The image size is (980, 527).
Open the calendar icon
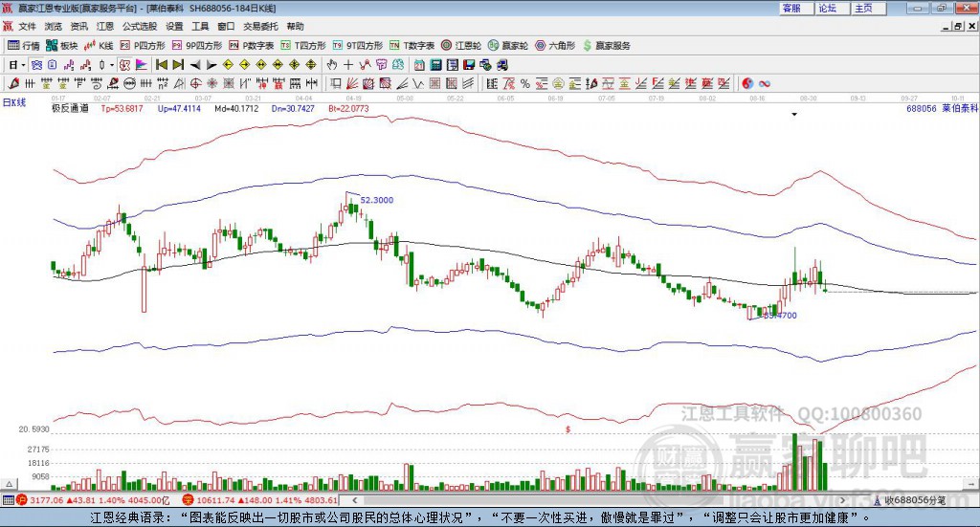click(x=419, y=65)
